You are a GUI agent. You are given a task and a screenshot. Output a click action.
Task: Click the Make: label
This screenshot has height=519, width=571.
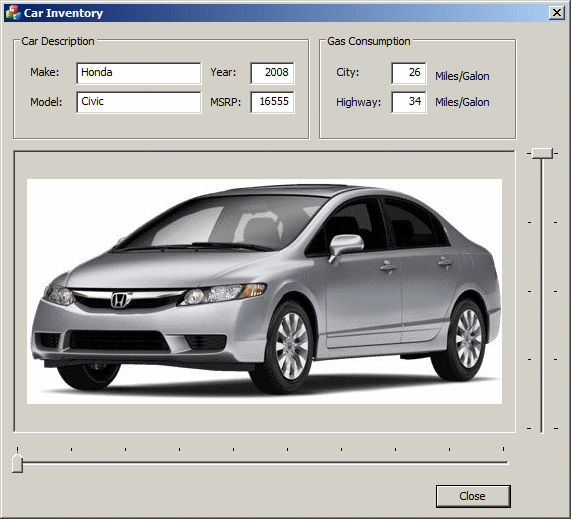(x=44, y=72)
